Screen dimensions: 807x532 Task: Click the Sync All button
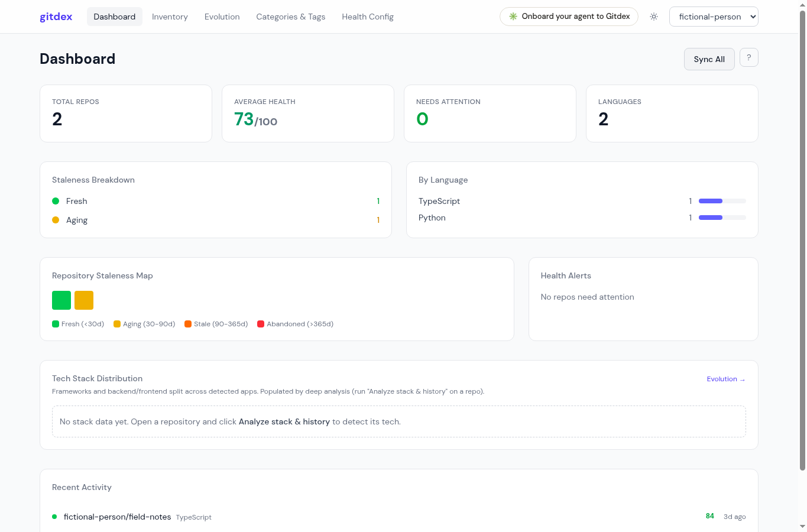pyautogui.click(x=709, y=59)
